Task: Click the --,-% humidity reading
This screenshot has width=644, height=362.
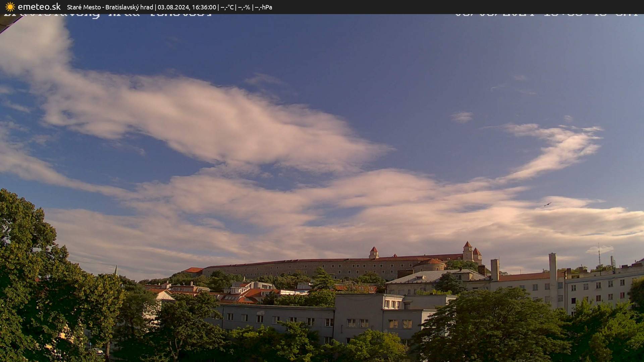Action: (244, 7)
